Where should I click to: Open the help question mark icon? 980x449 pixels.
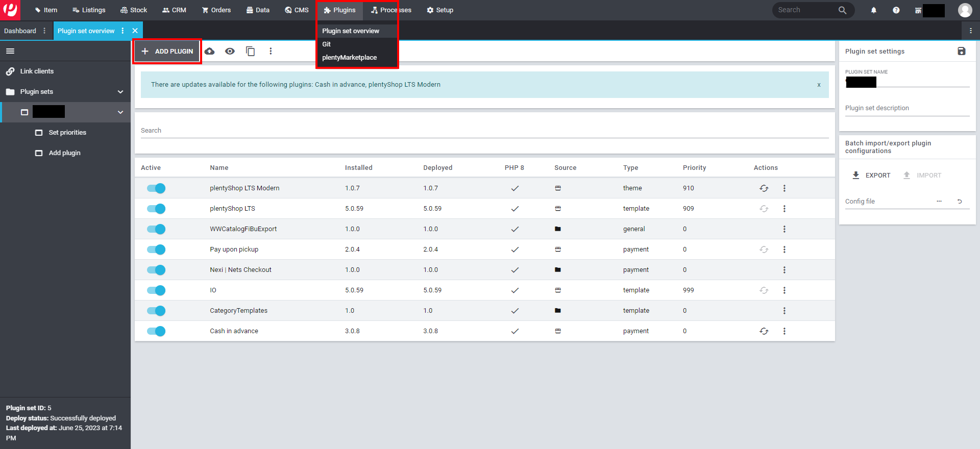[x=896, y=10]
